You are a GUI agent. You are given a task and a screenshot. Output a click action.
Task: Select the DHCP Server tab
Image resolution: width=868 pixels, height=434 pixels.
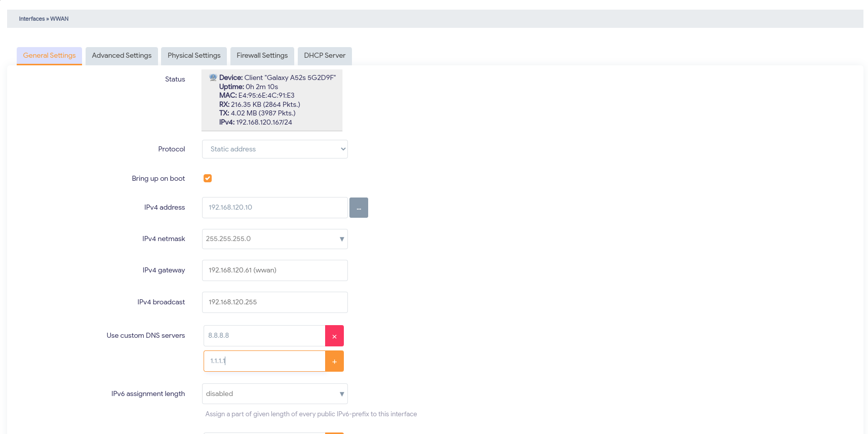pyautogui.click(x=325, y=56)
